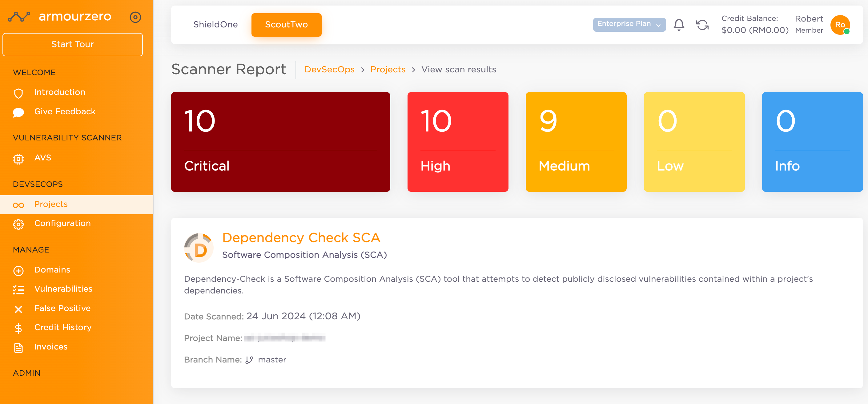Click the master branch name
This screenshot has height=404, width=868.
[x=272, y=360]
